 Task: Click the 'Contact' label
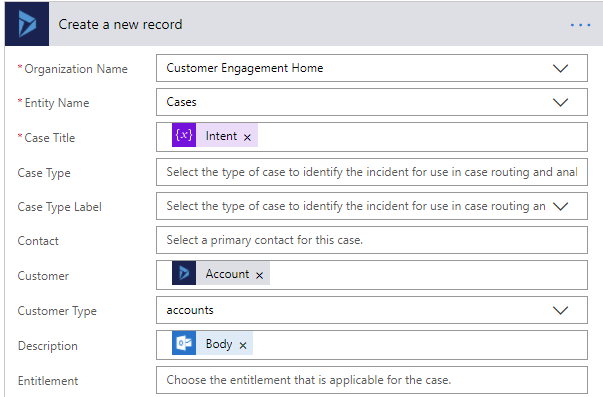(x=38, y=241)
